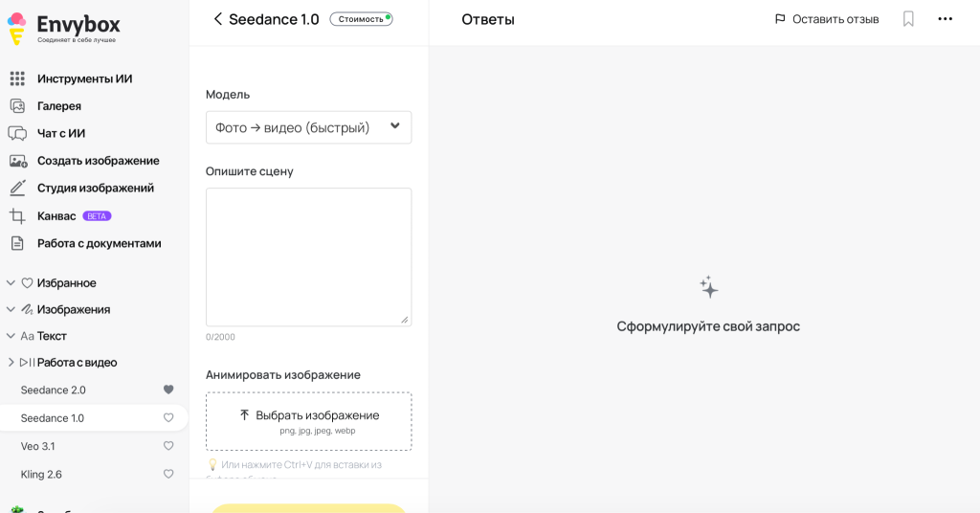Click Выбрать изображение upload area

click(309, 421)
